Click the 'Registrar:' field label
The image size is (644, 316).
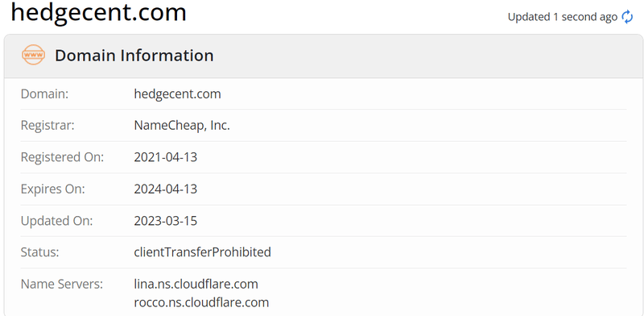pos(47,126)
